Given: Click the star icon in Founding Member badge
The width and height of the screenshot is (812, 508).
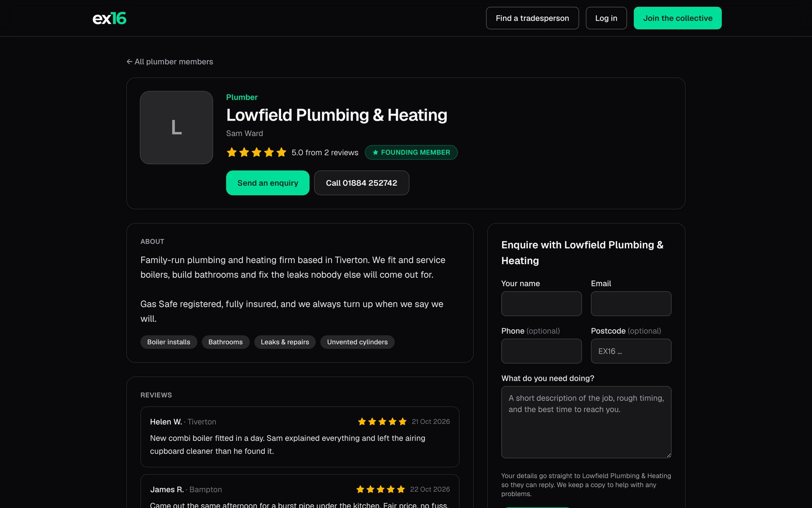Looking at the screenshot, I should 375,153.
